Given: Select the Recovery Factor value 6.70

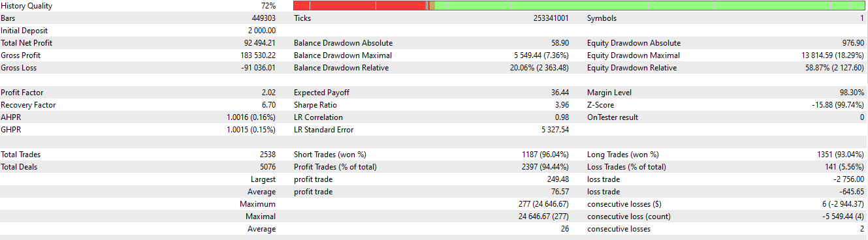Looking at the screenshot, I should [268, 105].
